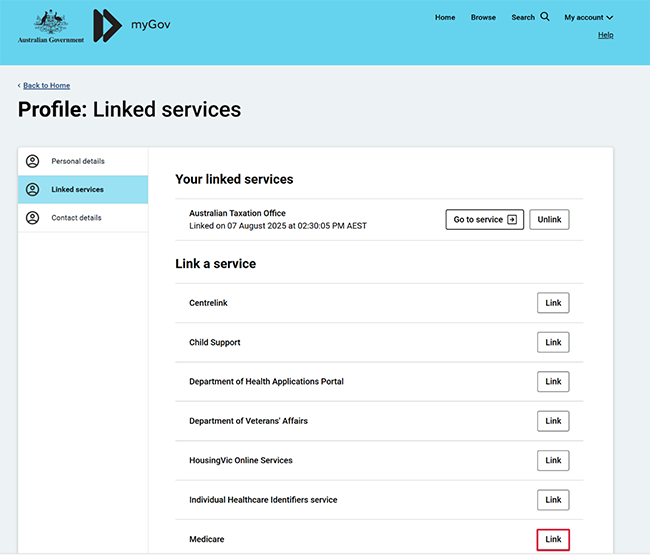Link Department of Health Applications Portal

click(553, 381)
